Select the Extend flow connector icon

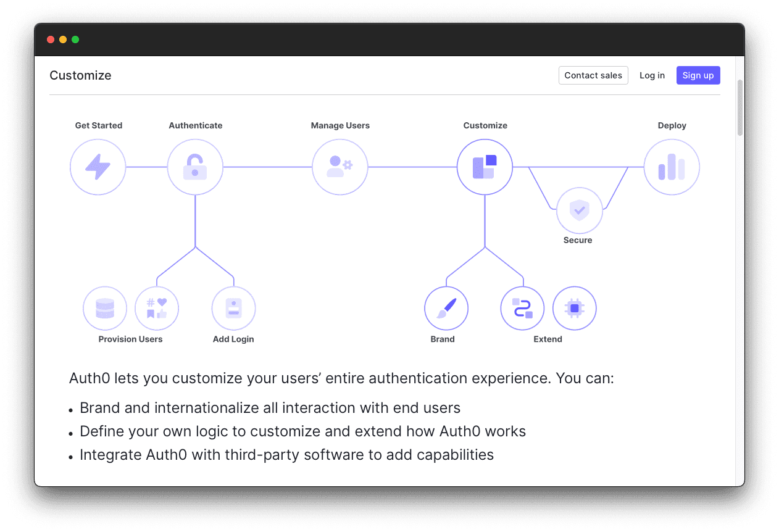coord(522,308)
